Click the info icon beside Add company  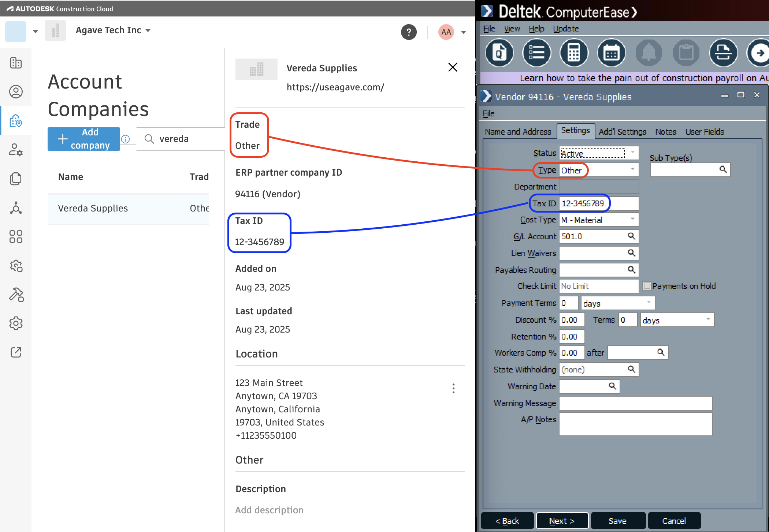click(125, 139)
